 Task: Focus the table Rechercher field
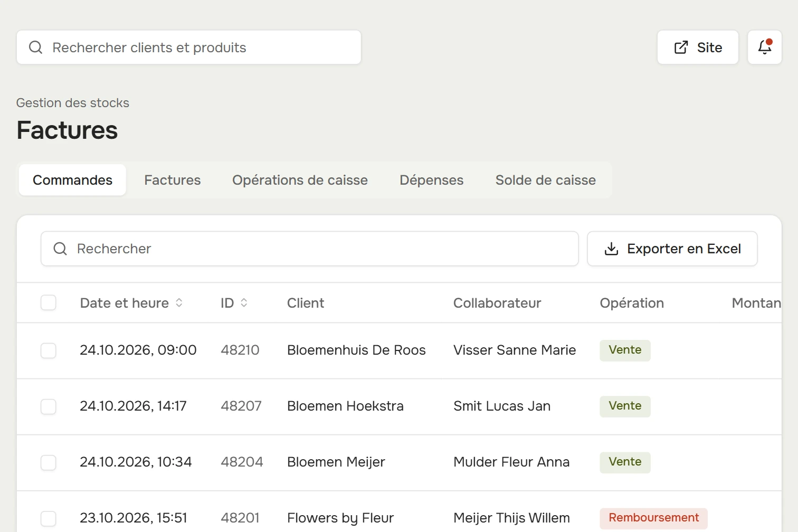coord(310,249)
